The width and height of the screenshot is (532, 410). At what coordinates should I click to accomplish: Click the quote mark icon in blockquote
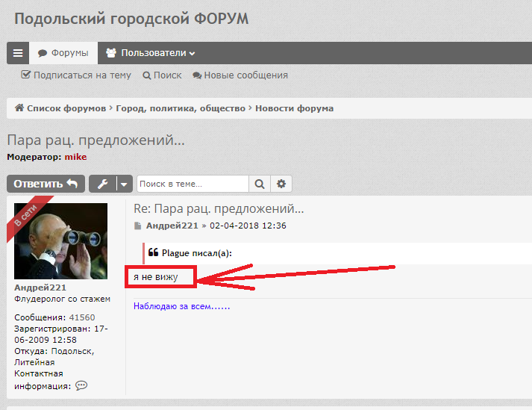pyautogui.click(x=153, y=252)
